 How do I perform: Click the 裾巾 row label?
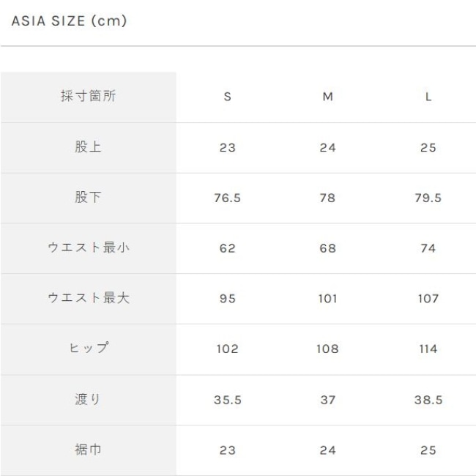89,450
